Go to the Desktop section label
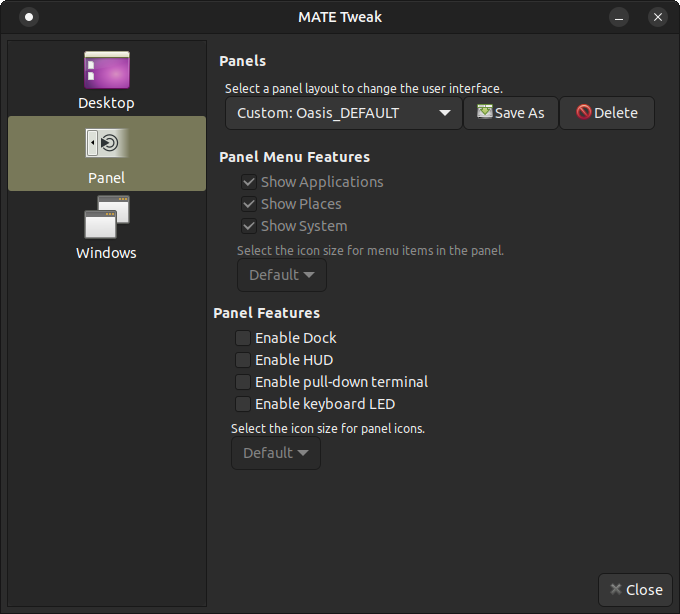680x614 pixels. click(106, 103)
